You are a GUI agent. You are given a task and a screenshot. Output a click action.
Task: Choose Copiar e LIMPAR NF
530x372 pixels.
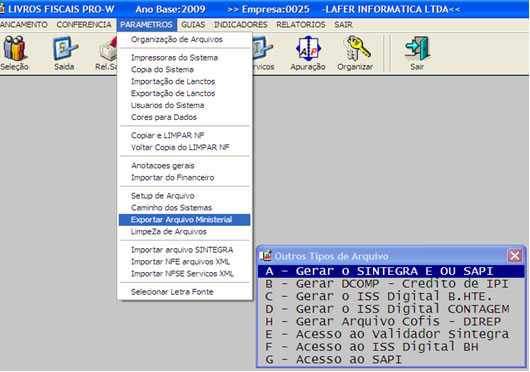185,135
